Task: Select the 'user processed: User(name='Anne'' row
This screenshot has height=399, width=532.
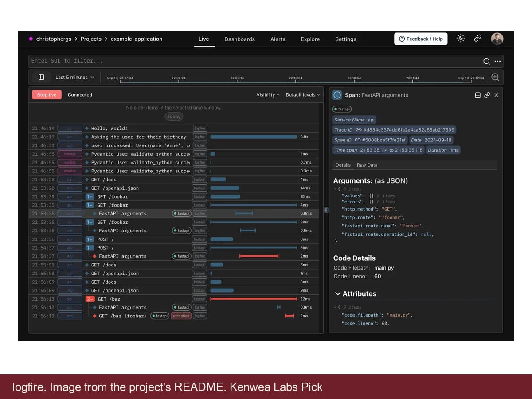Action: coord(174,145)
